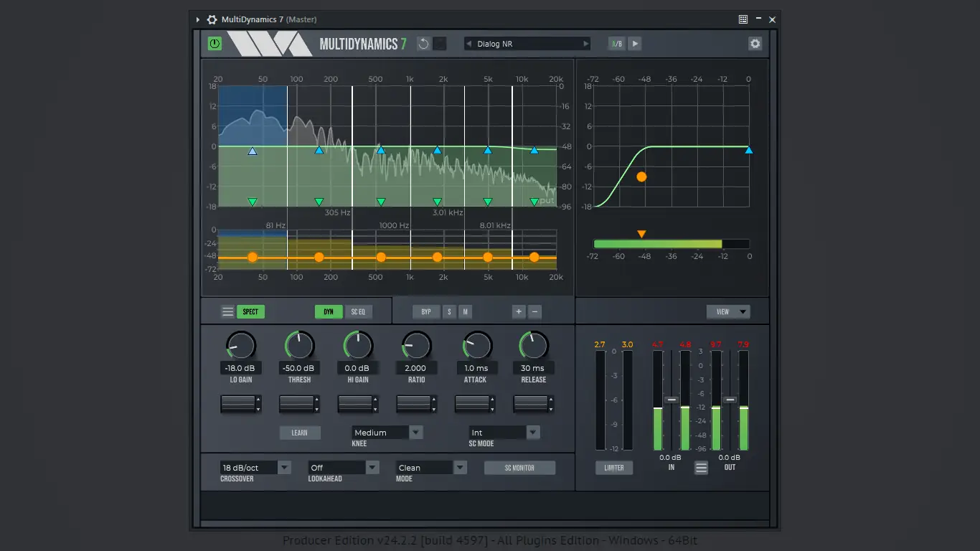Switch to the DYN tab
The width and height of the screenshot is (980, 551).
pyautogui.click(x=329, y=311)
